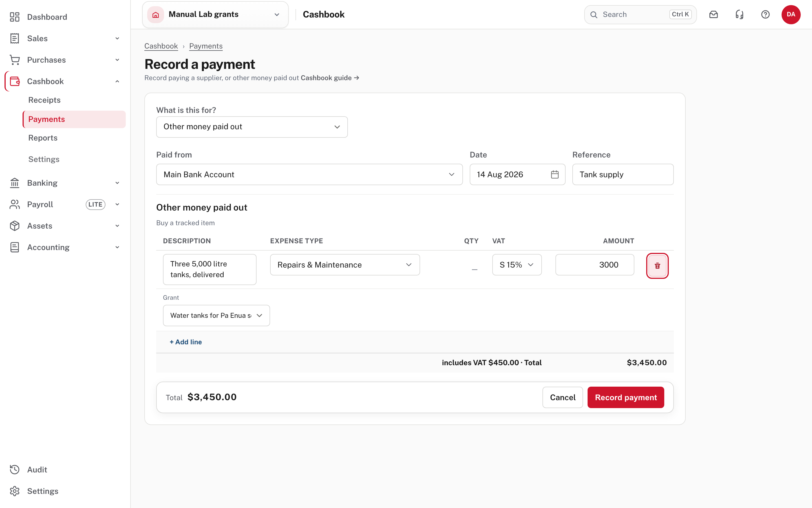This screenshot has width=812, height=508.
Task: Go to Receipts in the Cashbook submenu
Action: pos(44,100)
